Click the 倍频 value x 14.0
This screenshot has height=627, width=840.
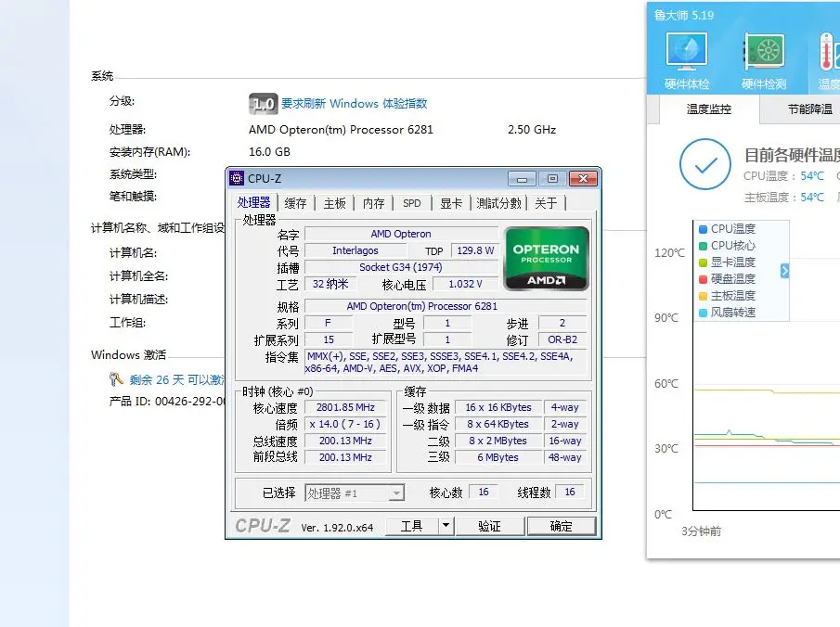click(345, 424)
